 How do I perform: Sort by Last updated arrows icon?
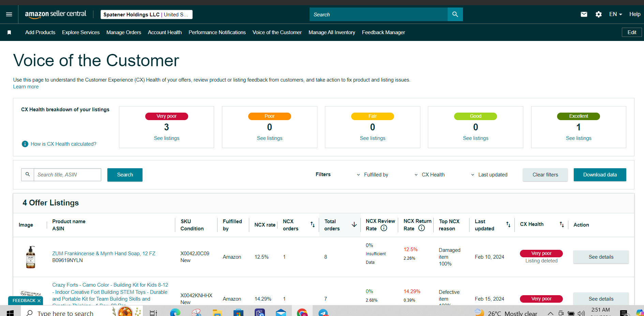click(508, 225)
